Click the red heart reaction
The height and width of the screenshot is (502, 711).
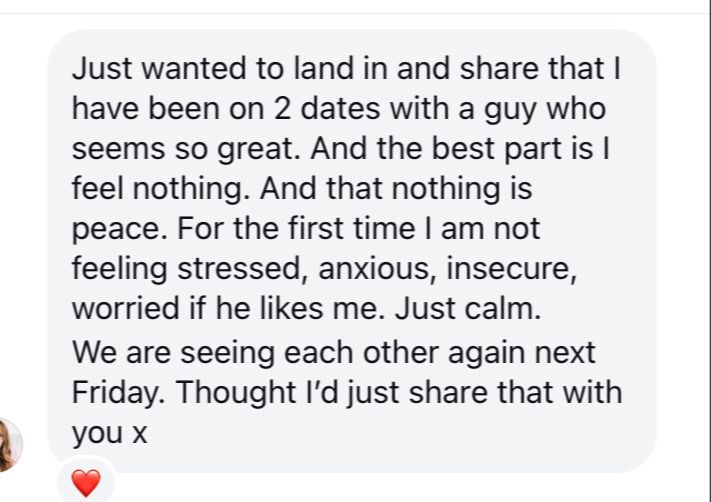click(x=87, y=483)
